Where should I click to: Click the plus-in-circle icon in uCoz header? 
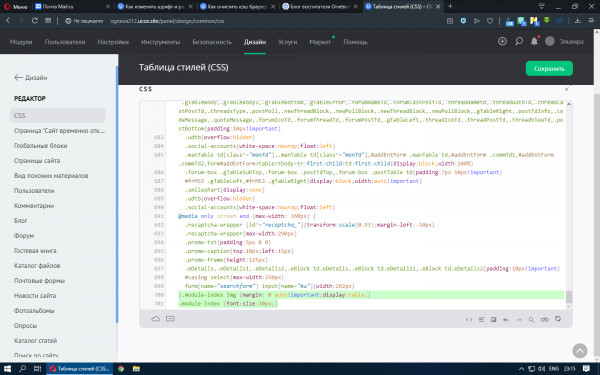coord(502,41)
